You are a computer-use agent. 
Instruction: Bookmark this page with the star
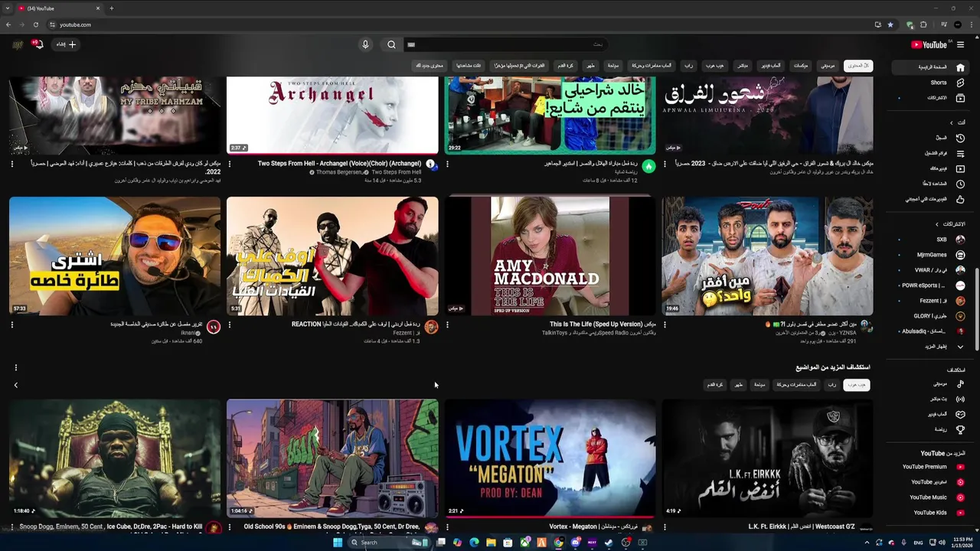(890, 24)
